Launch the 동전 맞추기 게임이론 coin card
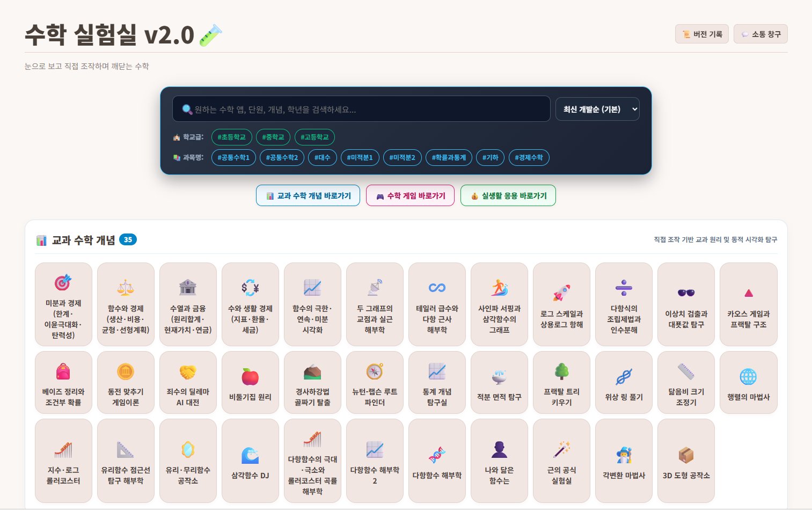The width and height of the screenshot is (812, 511). click(126, 383)
